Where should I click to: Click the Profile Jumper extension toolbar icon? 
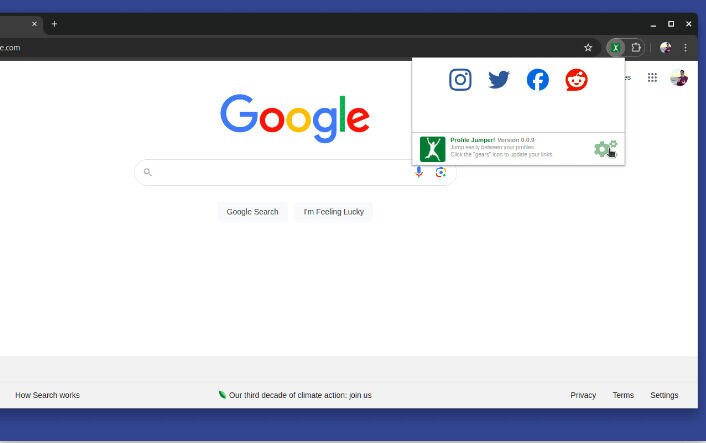pos(616,47)
